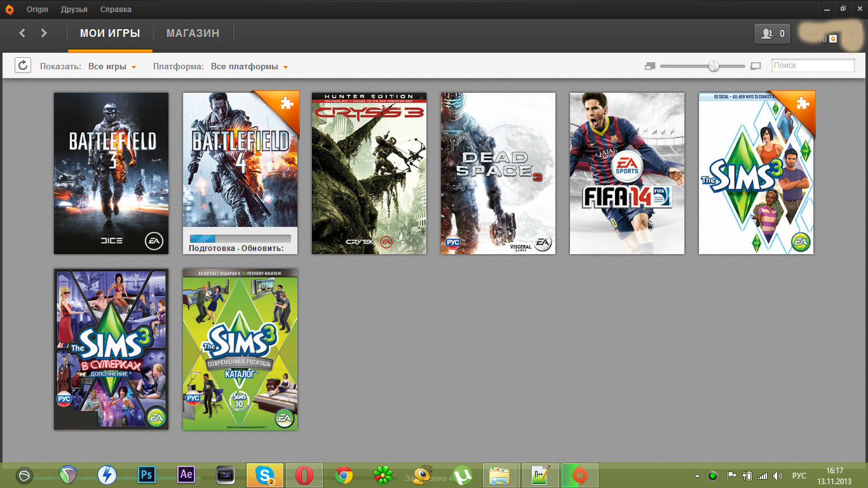The image size is (868, 488).
Task: Refresh the game library
Action: 23,65
